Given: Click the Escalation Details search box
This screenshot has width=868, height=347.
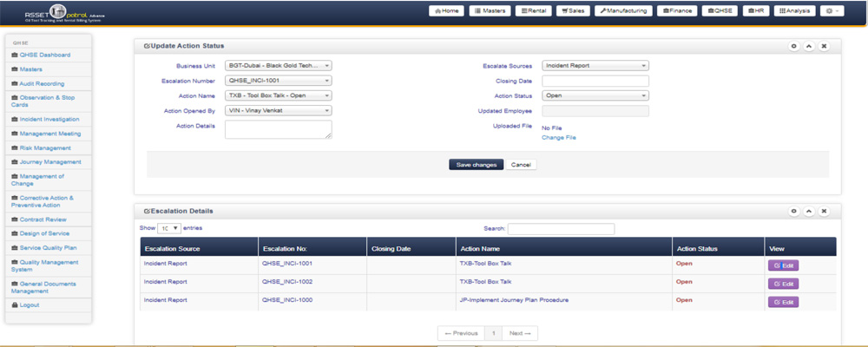Looking at the screenshot, I should [x=561, y=229].
